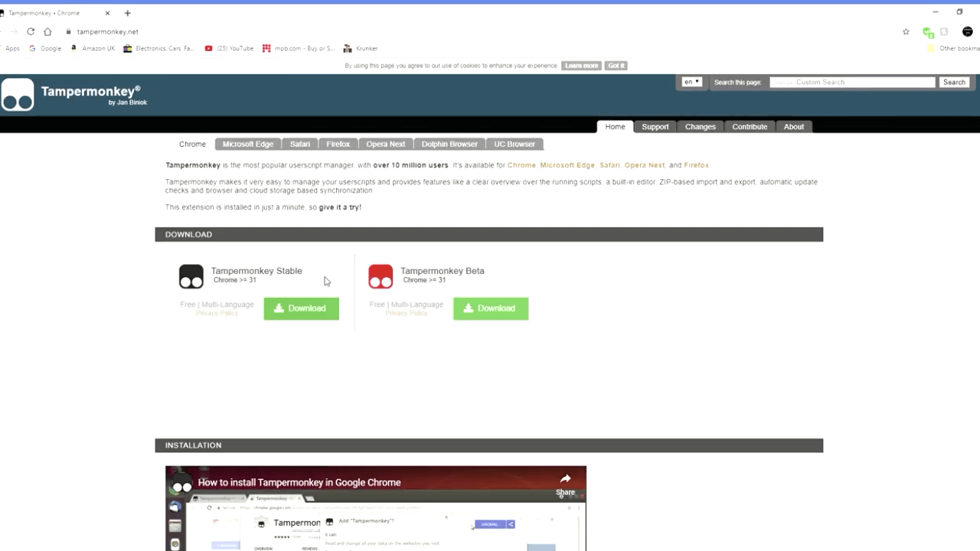
Task: Click the Chrome link in description
Action: pyautogui.click(x=521, y=165)
